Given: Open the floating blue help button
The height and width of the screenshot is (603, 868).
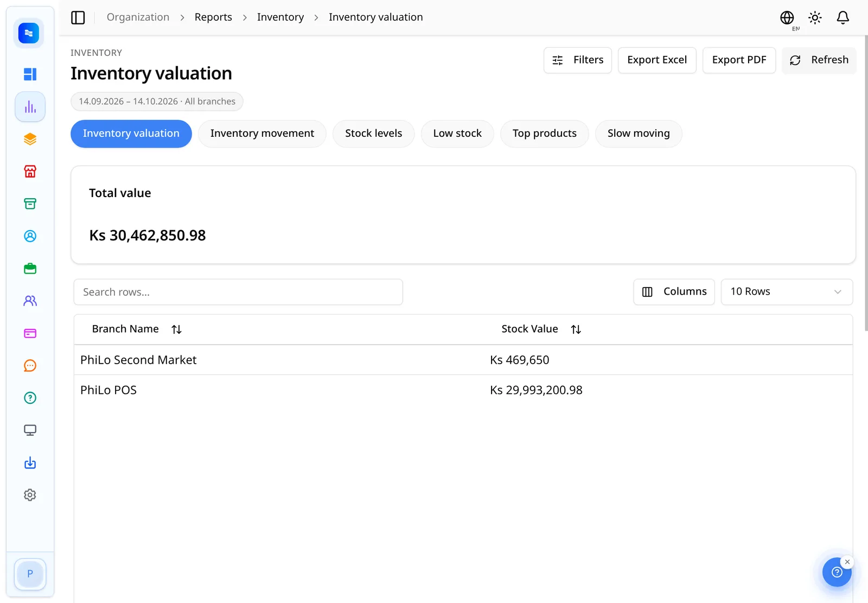Looking at the screenshot, I should pos(837,573).
